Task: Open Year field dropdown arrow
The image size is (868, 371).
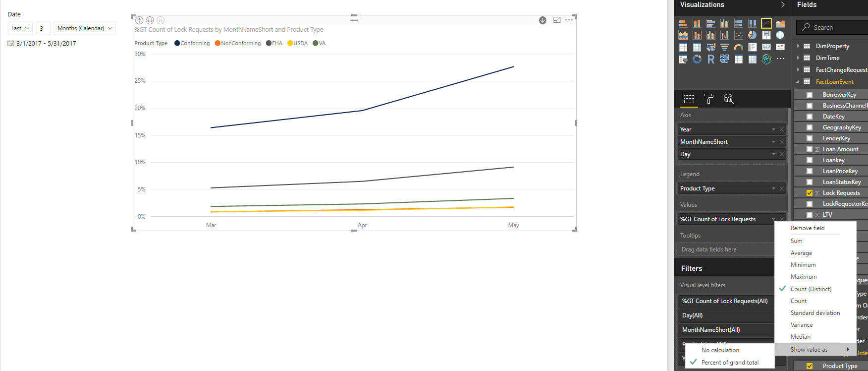Action: tap(773, 129)
